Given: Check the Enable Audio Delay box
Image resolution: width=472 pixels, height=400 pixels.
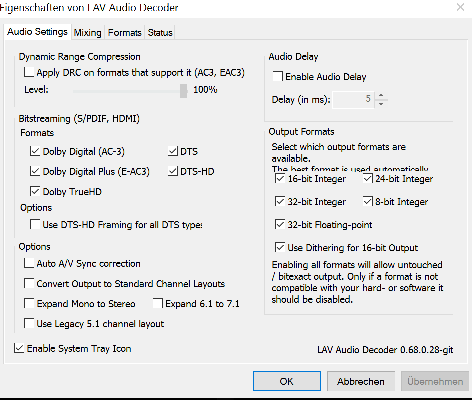Looking at the screenshot, I should 277,76.
